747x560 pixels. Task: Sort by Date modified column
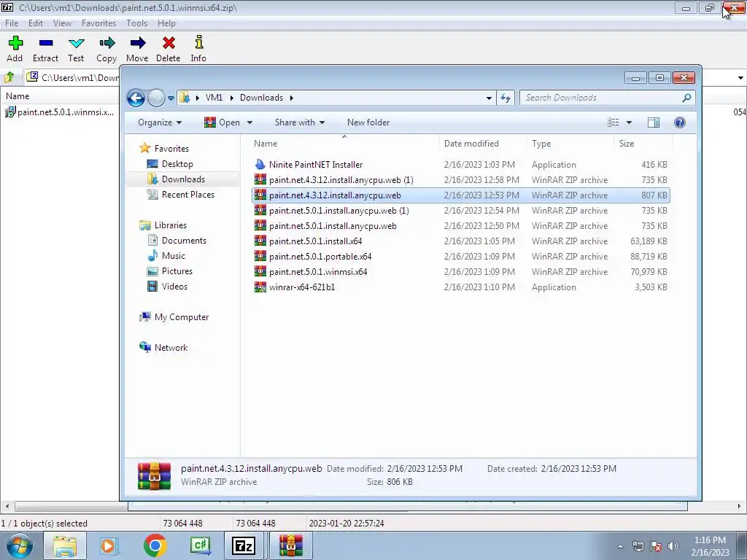[x=483, y=144]
